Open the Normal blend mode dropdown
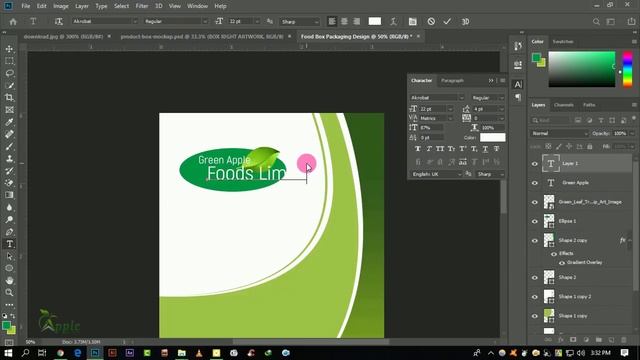The image size is (640, 360). [x=559, y=133]
